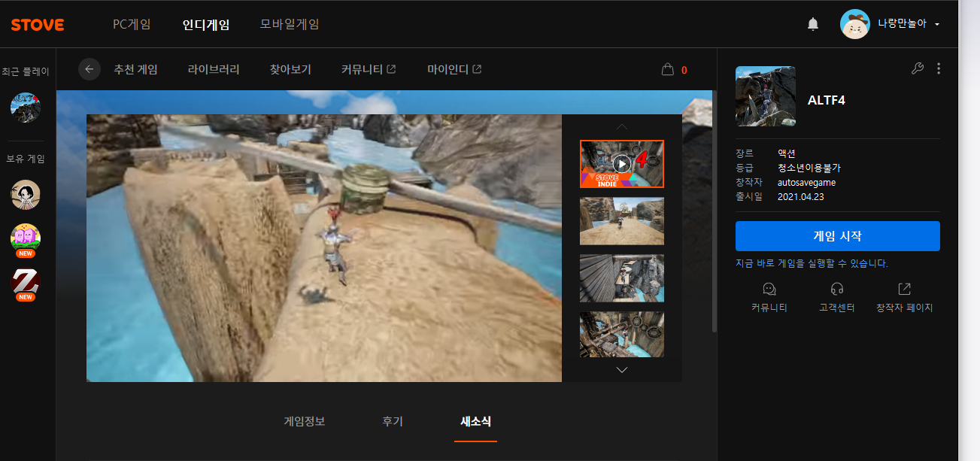
Task: Open the wrench settings icon
Action: tap(917, 68)
